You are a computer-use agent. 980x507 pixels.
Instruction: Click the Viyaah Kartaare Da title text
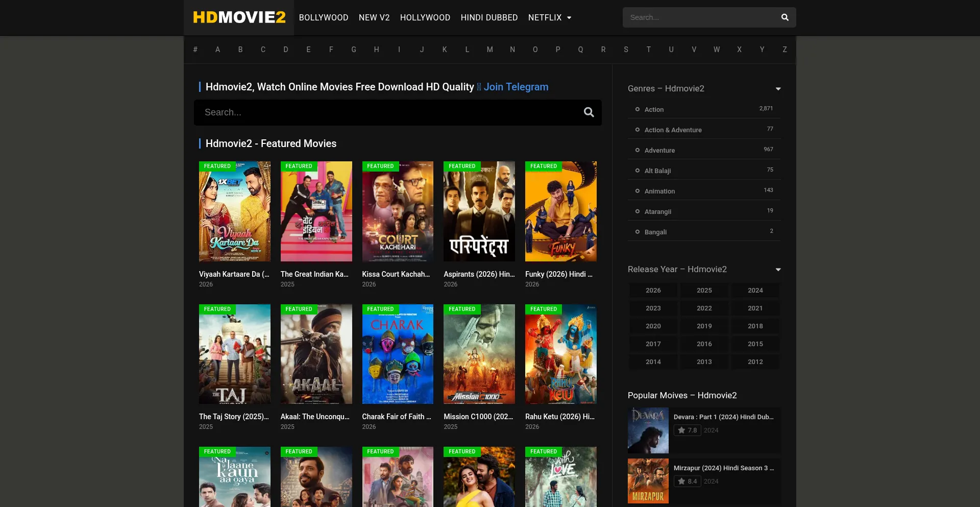coord(234,274)
